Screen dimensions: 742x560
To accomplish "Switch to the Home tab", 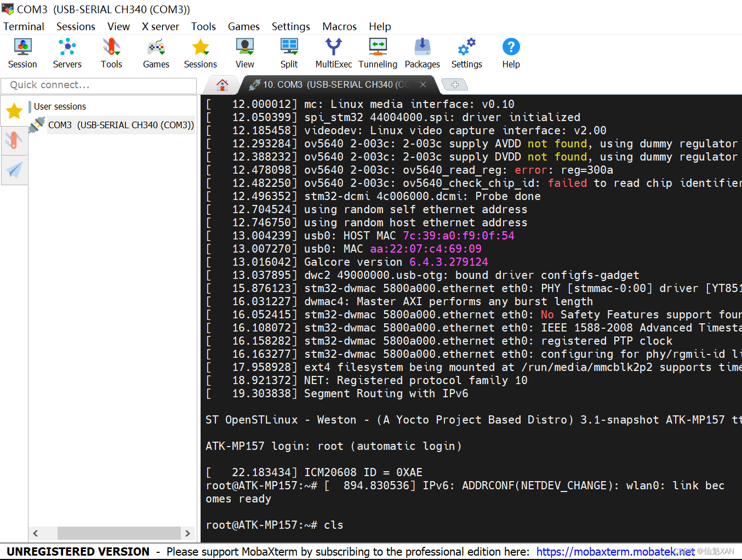I will [x=221, y=85].
